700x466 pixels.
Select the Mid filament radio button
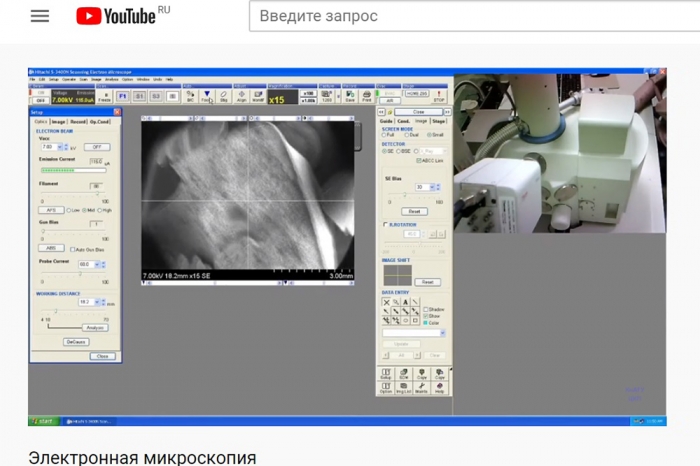click(x=81, y=211)
